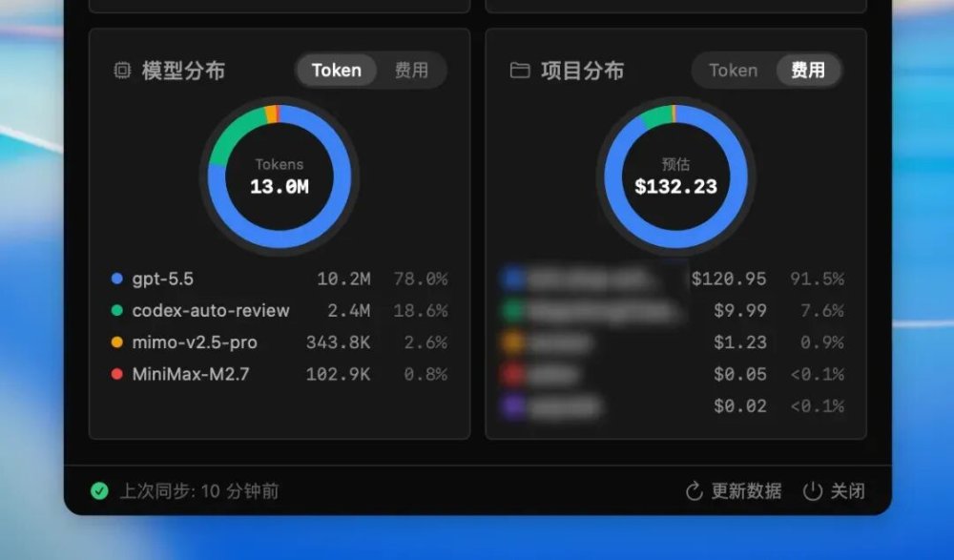Click the folder icon beside 项目分布

click(x=520, y=71)
